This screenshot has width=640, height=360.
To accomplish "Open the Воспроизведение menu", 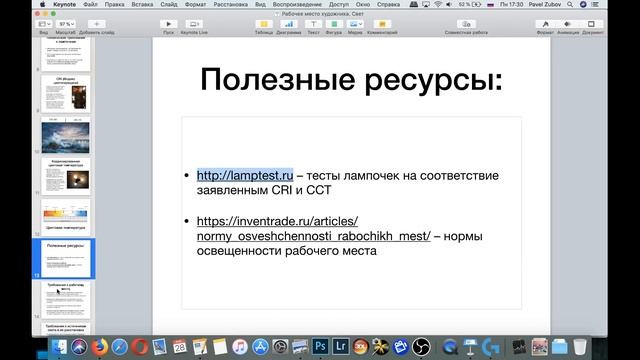I will (x=297, y=4).
